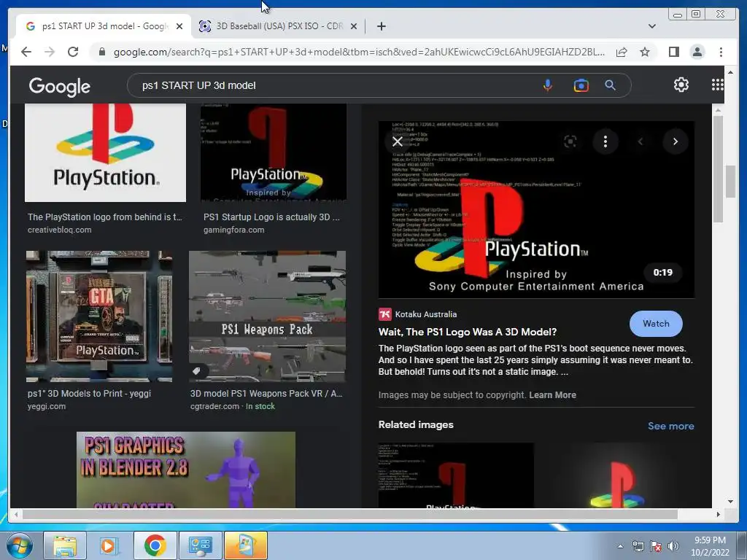Open cgtrader.com source text
The height and width of the screenshot is (560, 747).
coord(214,406)
